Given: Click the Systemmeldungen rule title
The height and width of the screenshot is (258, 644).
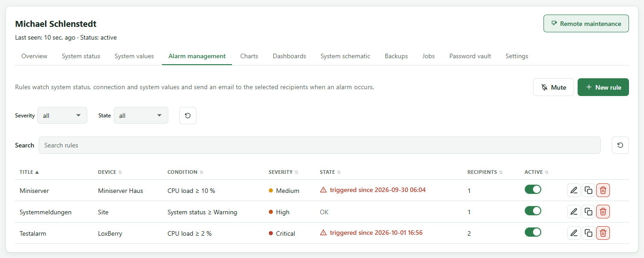Looking at the screenshot, I should [45, 212].
